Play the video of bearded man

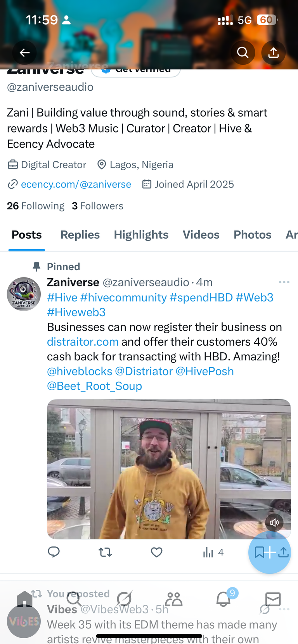point(169,469)
